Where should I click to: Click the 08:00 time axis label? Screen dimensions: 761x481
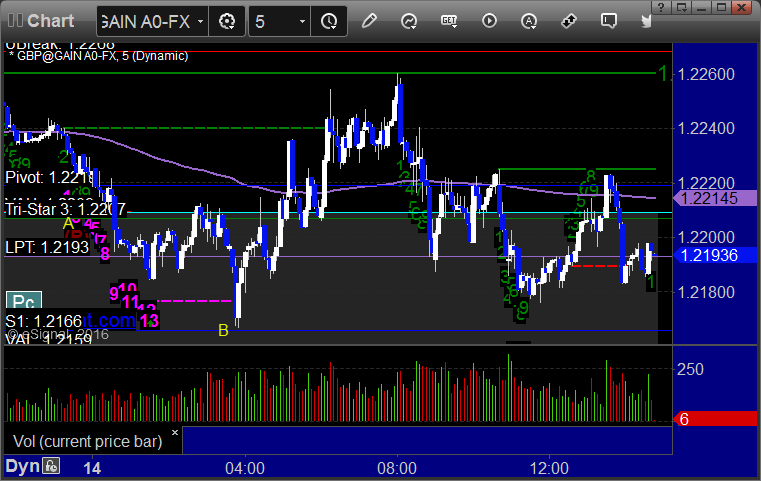[x=397, y=468]
